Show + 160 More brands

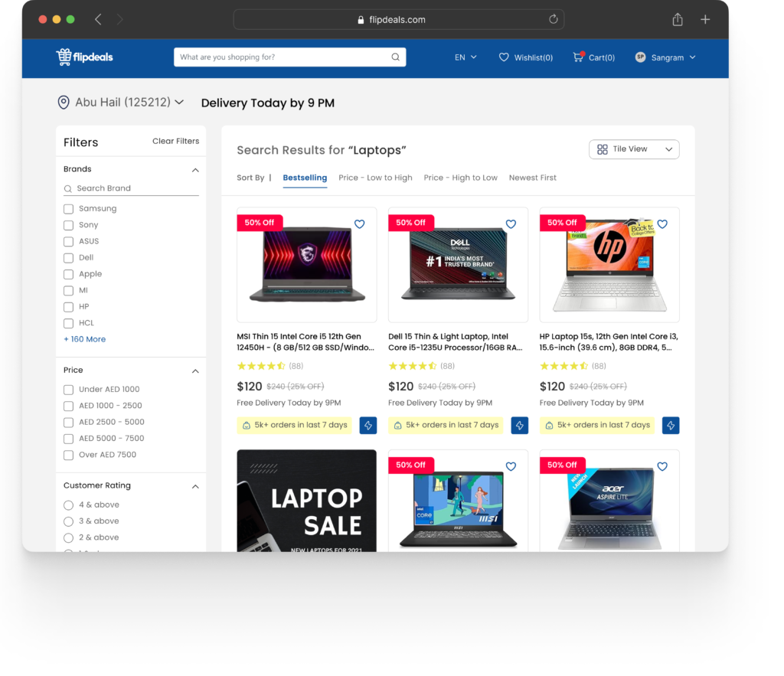pos(84,339)
